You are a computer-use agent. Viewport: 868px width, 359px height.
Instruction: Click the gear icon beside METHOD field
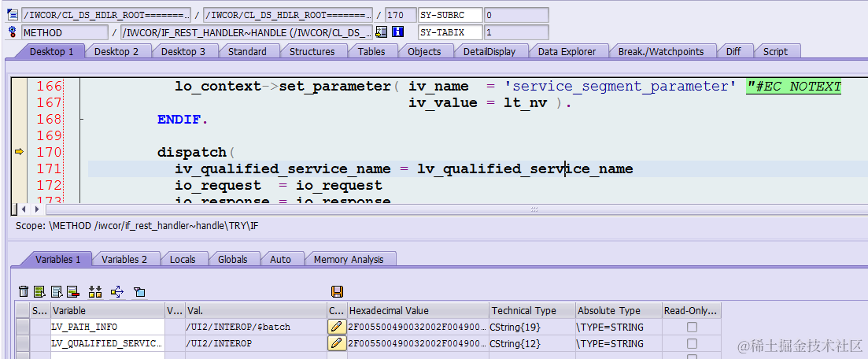tap(13, 33)
